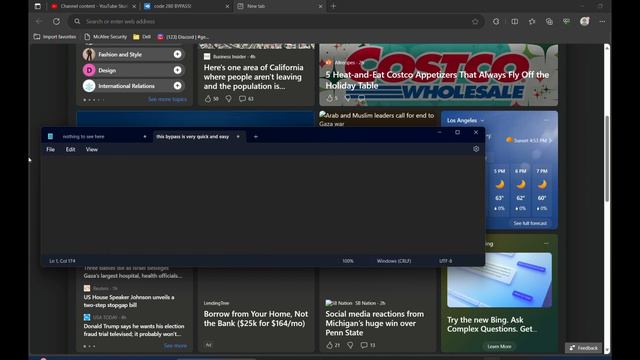The width and height of the screenshot is (640, 360).
Task: Open the View menu in Notepad
Action: click(x=91, y=149)
